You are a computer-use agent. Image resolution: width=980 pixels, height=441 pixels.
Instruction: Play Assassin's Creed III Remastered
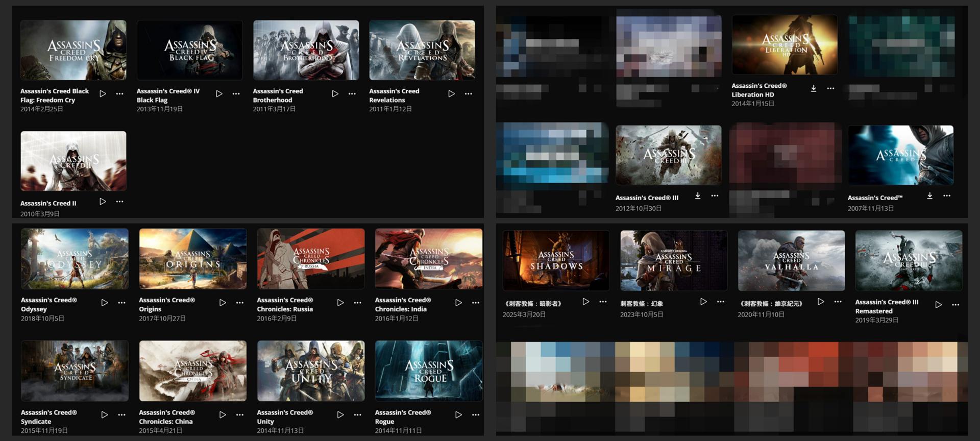pos(939,305)
